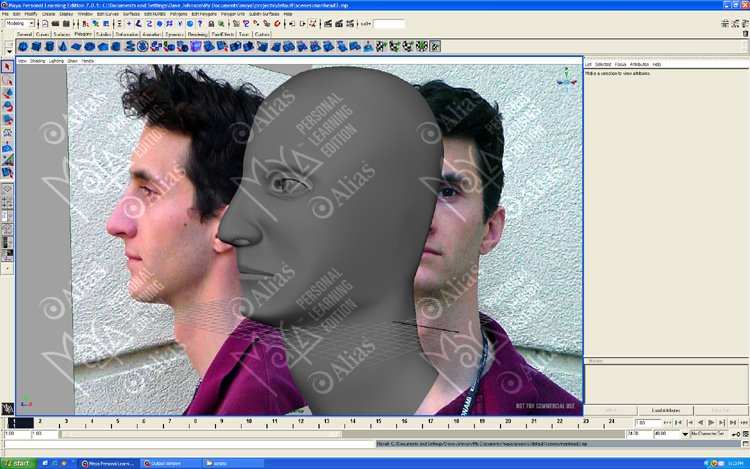Click the blue question mark help icon
The width and height of the screenshot is (750, 469).
tap(200, 23)
